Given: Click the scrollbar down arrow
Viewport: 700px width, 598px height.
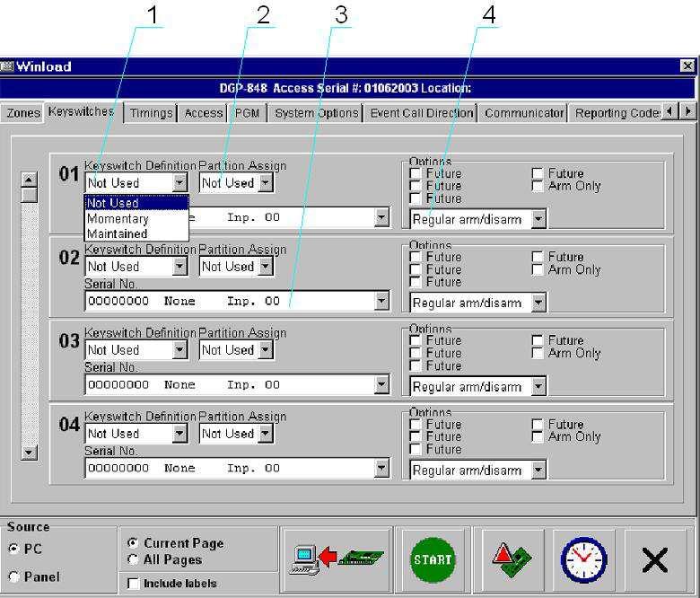Looking at the screenshot, I should (29, 453).
